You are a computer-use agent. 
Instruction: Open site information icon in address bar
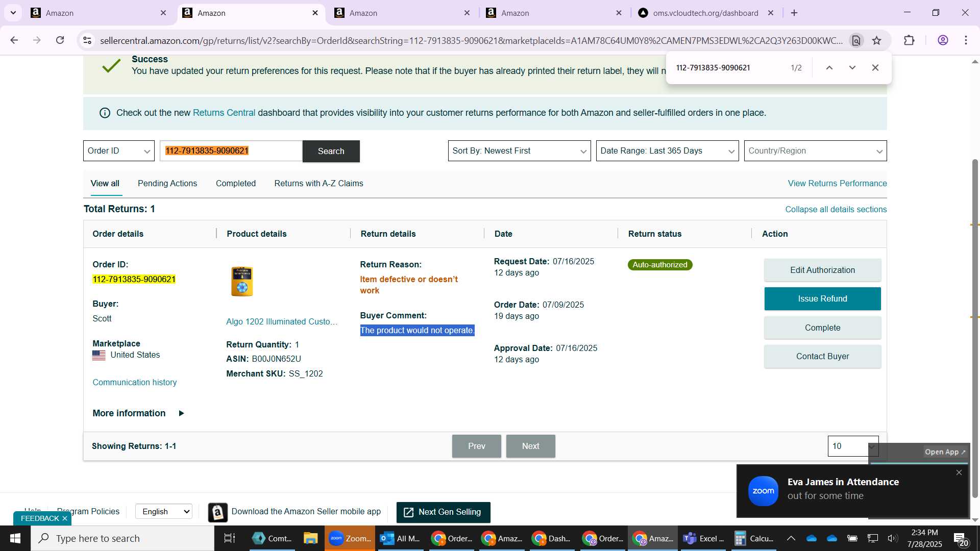87,40
